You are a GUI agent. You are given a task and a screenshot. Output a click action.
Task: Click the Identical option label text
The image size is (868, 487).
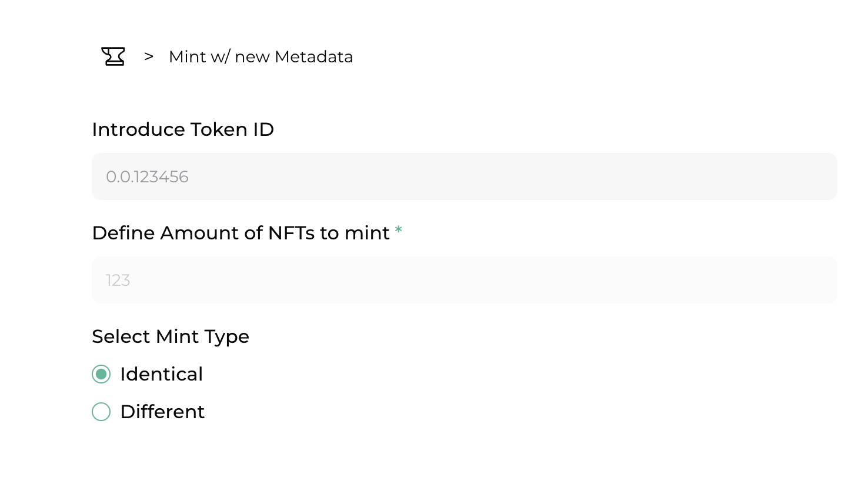pyautogui.click(x=162, y=374)
